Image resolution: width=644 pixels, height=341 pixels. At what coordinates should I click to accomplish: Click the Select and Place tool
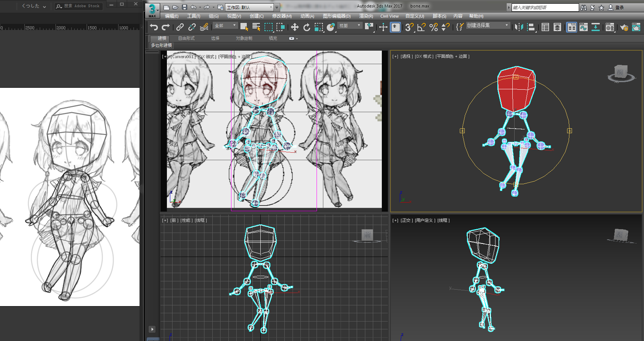[x=331, y=27]
